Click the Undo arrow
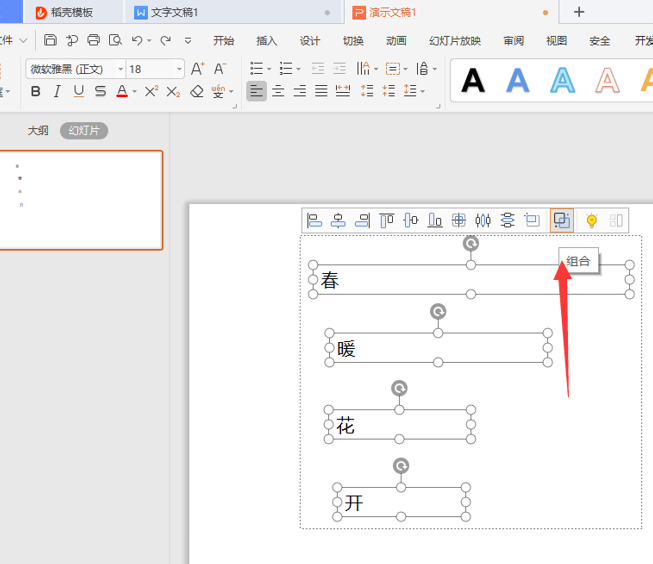 point(137,40)
